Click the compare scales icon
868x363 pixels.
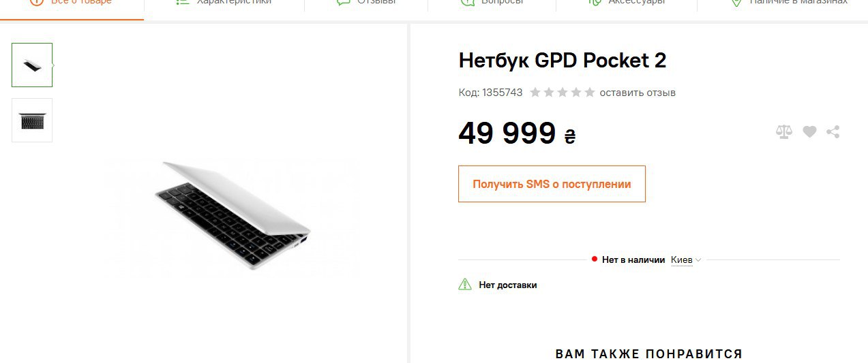(784, 132)
